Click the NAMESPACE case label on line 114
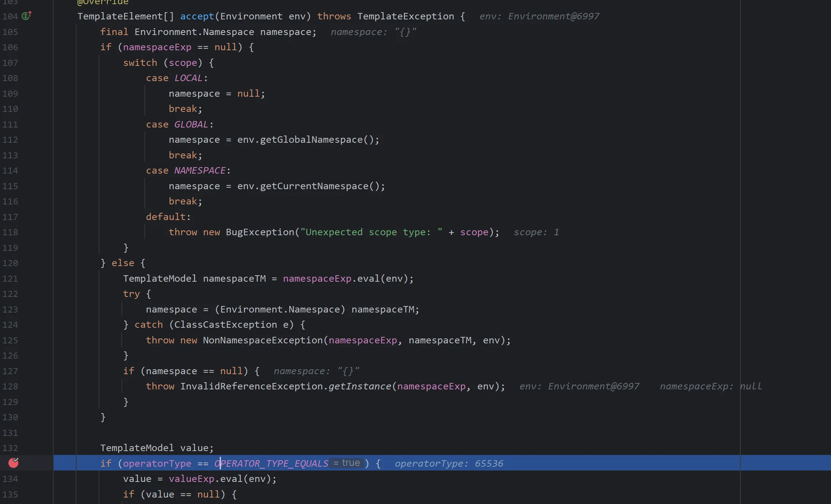The image size is (831, 504). coord(200,171)
